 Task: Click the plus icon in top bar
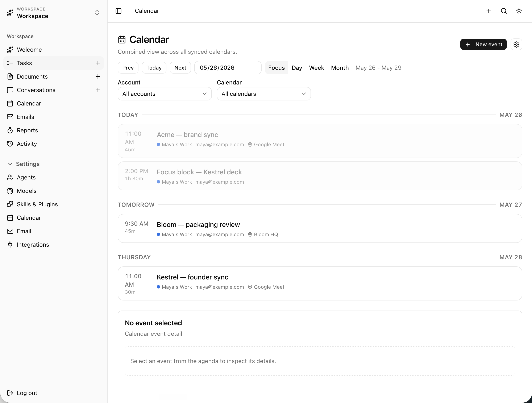tap(489, 11)
